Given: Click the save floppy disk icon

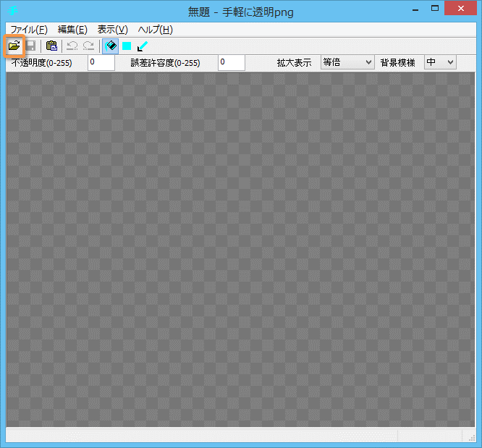Looking at the screenshot, I should click(x=30, y=46).
